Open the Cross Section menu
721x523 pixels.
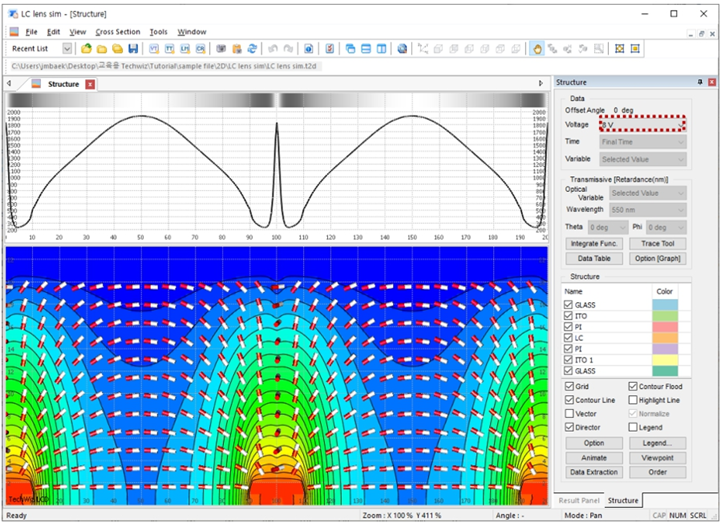[118, 32]
